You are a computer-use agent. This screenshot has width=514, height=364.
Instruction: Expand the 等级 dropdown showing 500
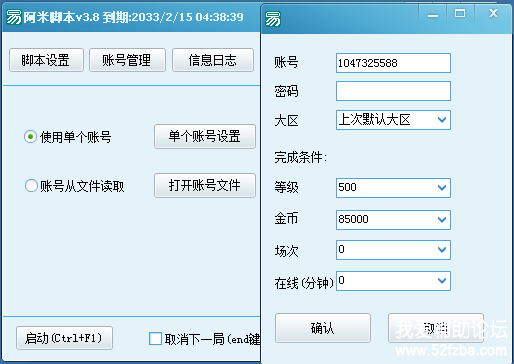(x=442, y=188)
